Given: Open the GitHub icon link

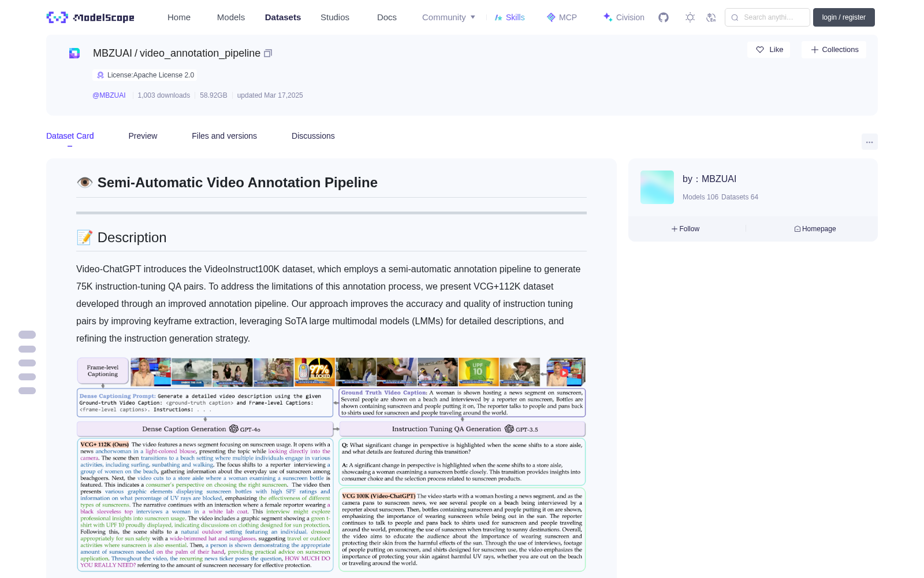Looking at the screenshot, I should [664, 17].
